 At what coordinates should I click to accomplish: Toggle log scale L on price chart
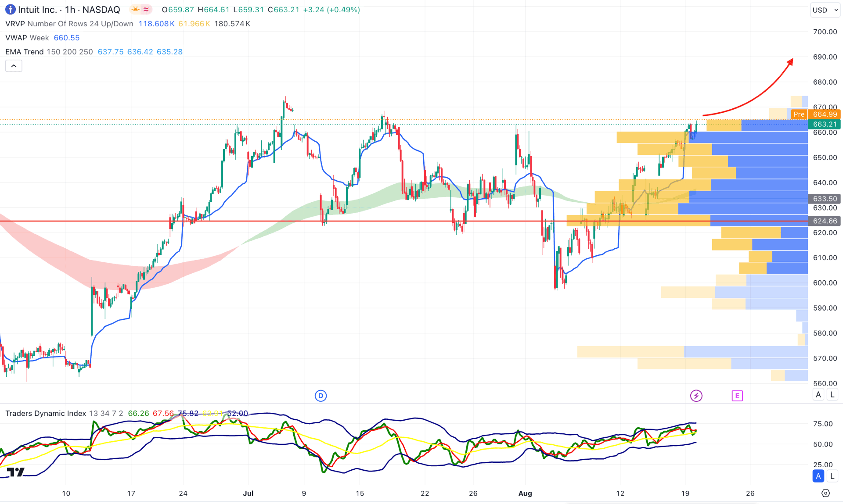tap(832, 394)
